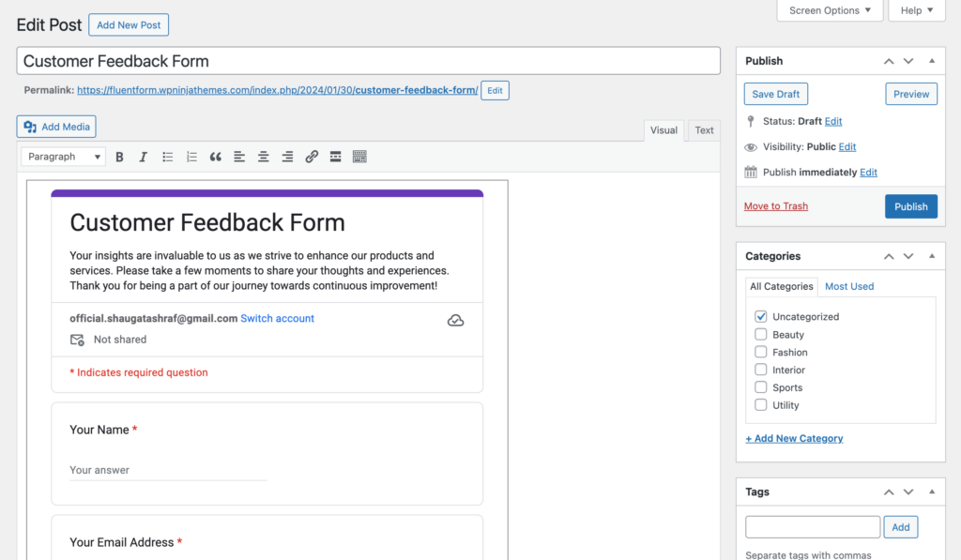Open the Paragraph format dropdown
The height and width of the screenshot is (560, 961).
point(63,157)
